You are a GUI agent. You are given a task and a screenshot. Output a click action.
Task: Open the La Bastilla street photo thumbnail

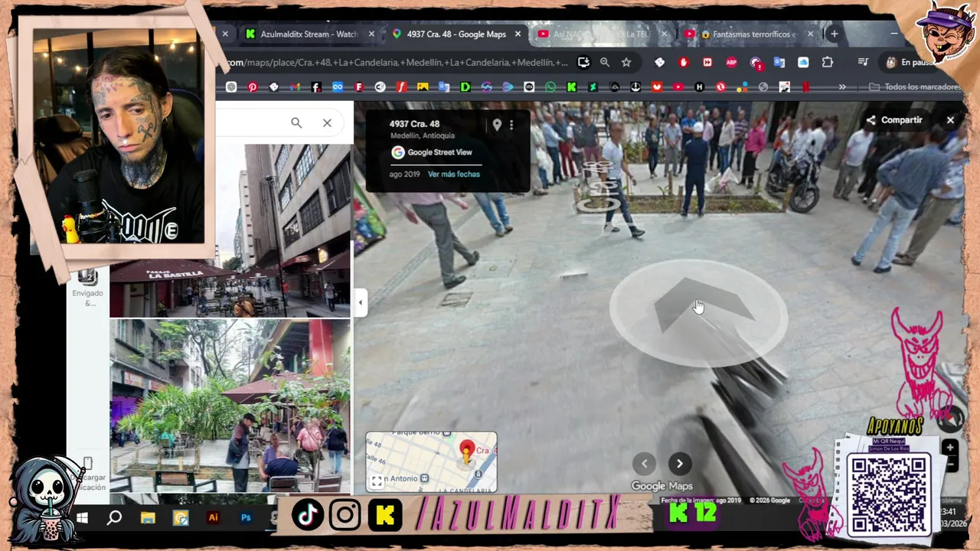coord(230,230)
